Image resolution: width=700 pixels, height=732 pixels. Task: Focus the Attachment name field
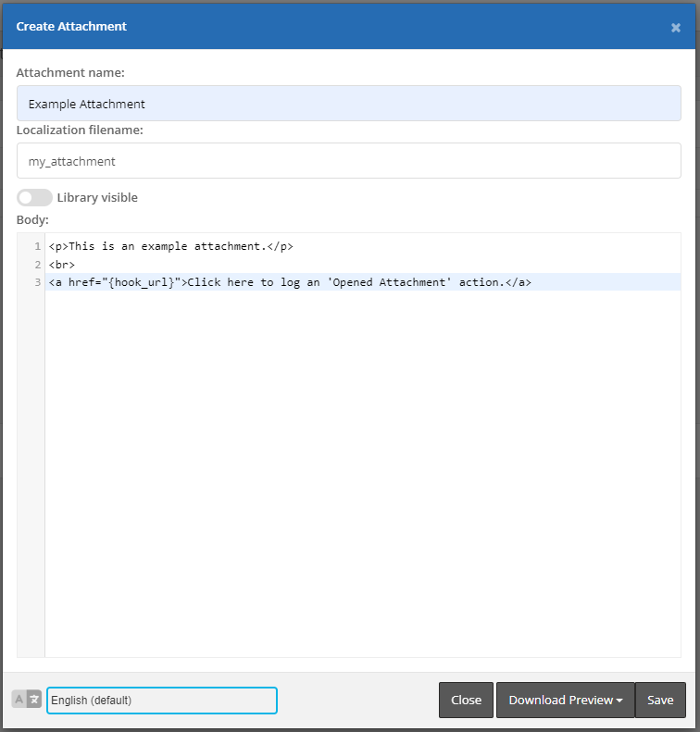pyautogui.click(x=348, y=104)
